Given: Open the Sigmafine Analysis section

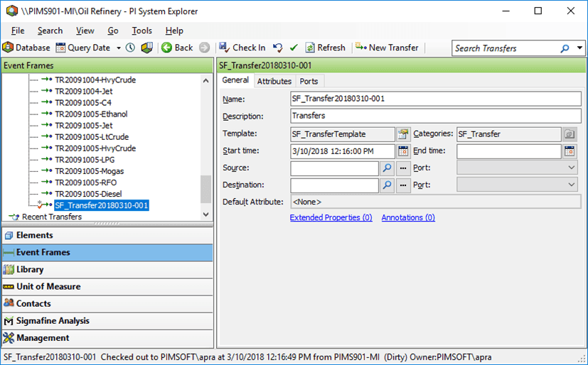Looking at the screenshot, I should point(107,321).
